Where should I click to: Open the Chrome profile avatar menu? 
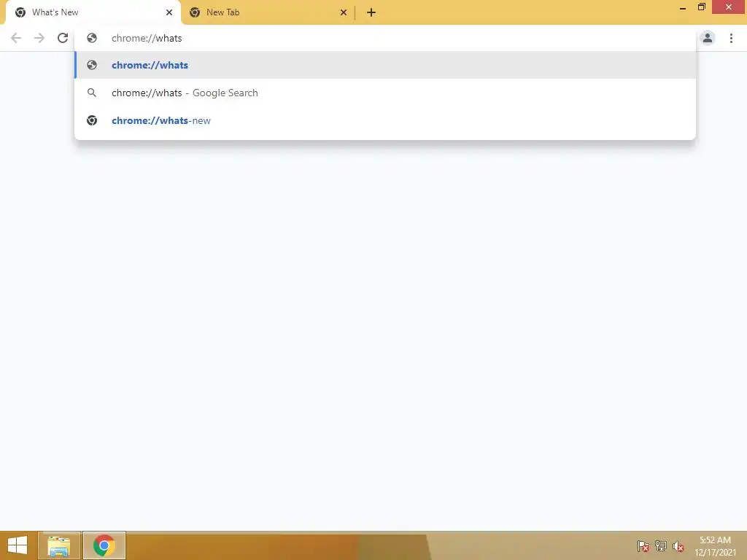coord(708,38)
